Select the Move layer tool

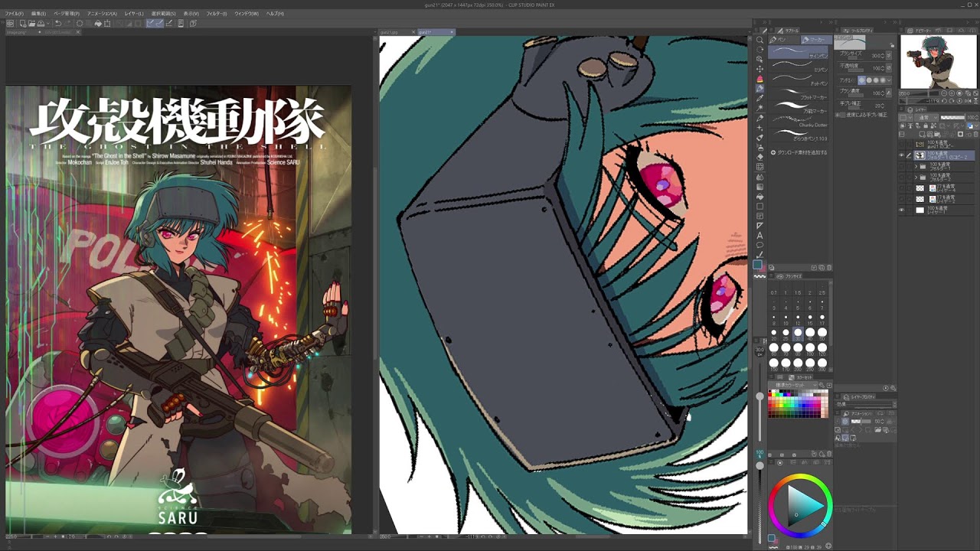tap(759, 69)
